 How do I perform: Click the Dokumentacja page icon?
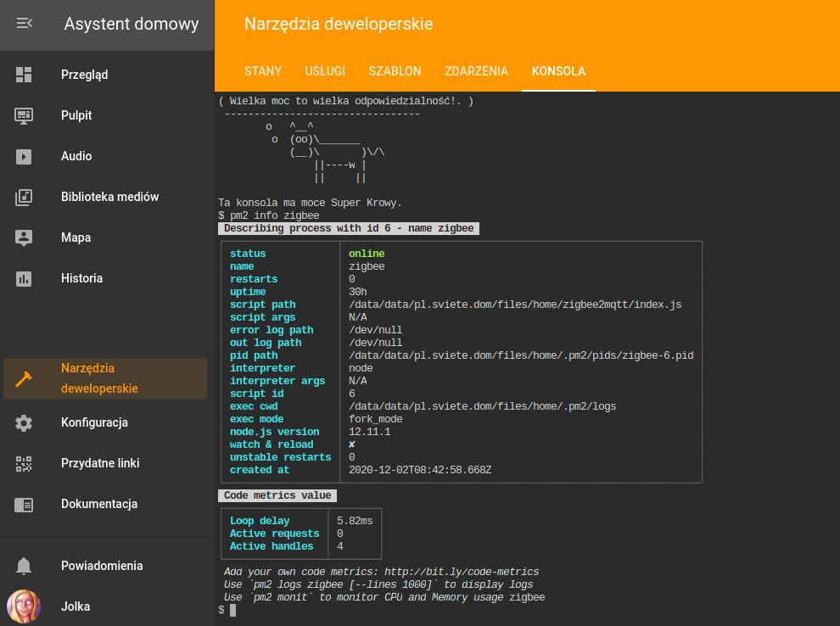point(24,505)
